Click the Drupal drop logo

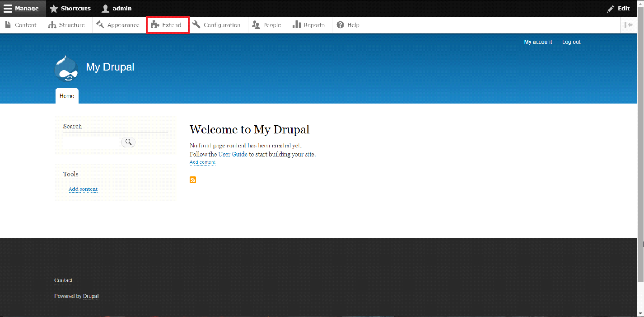(66, 68)
